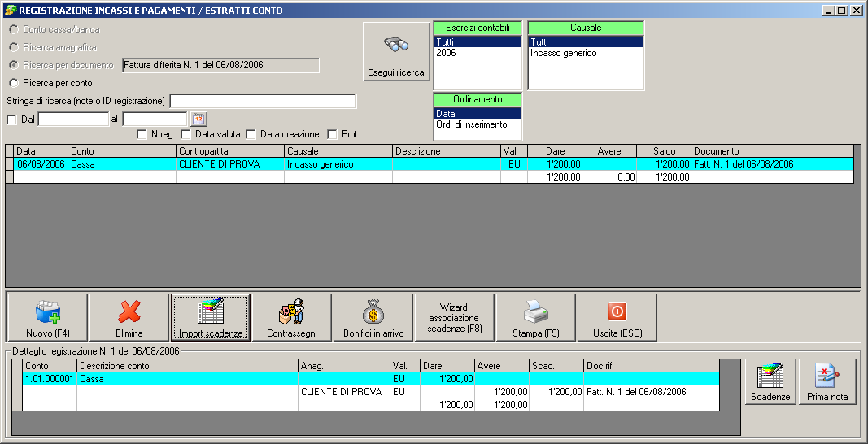The height and width of the screenshot is (444, 868).
Task: Click Fatt. N. 1 Doc.rif. cell in detail grid
Action: 652,392
